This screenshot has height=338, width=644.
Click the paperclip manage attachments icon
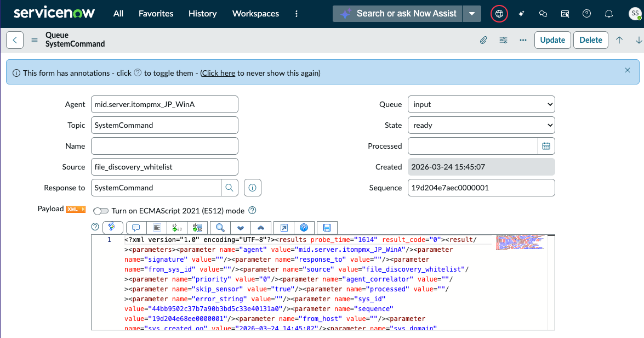tap(483, 40)
